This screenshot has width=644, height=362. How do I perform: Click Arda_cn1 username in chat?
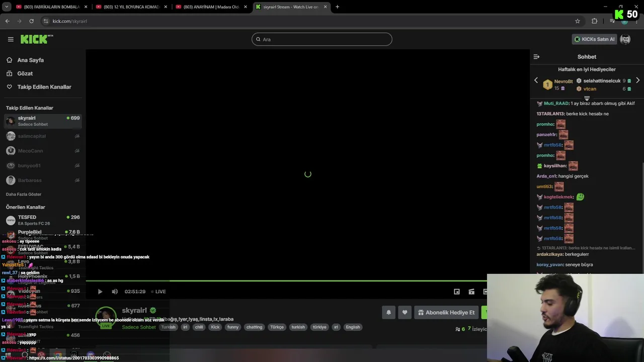(546, 176)
